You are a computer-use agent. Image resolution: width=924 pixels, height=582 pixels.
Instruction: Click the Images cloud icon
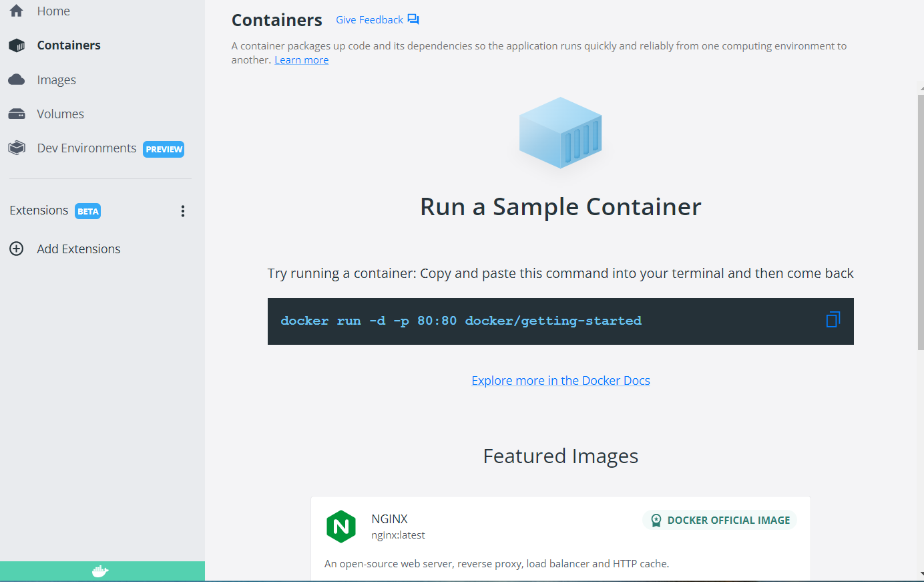tap(17, 80)
